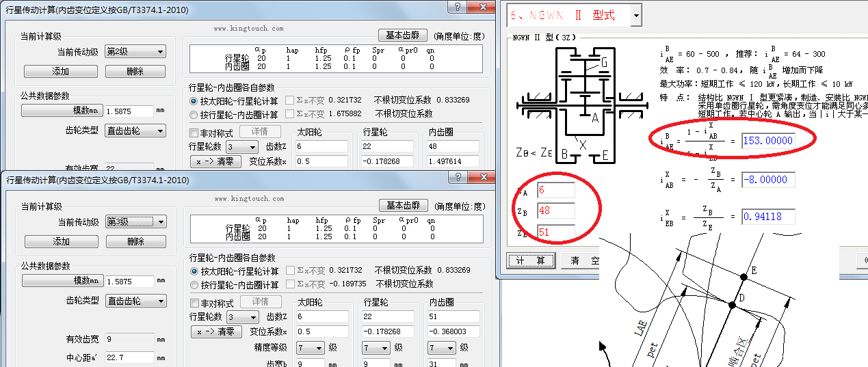Click 删除 button in 第3级 window
Image resolution: width=868 pixels, height=367 pixels.
pyautogui.click(x=136, y=241)
